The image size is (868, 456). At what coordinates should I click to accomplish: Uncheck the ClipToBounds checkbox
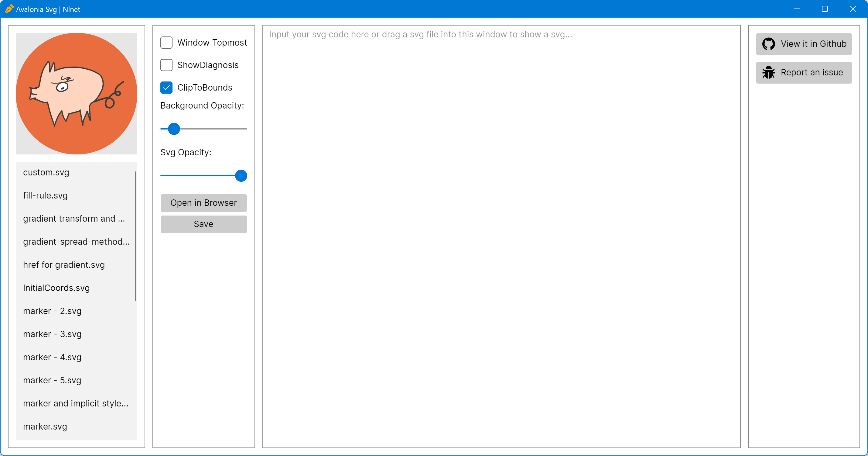pyautogui.click(x=166, y=88)
